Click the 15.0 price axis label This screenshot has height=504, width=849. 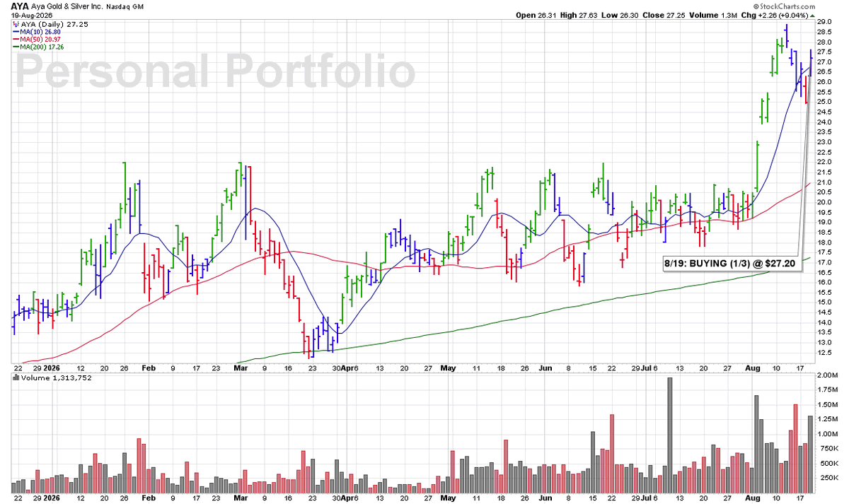point(824,303)
